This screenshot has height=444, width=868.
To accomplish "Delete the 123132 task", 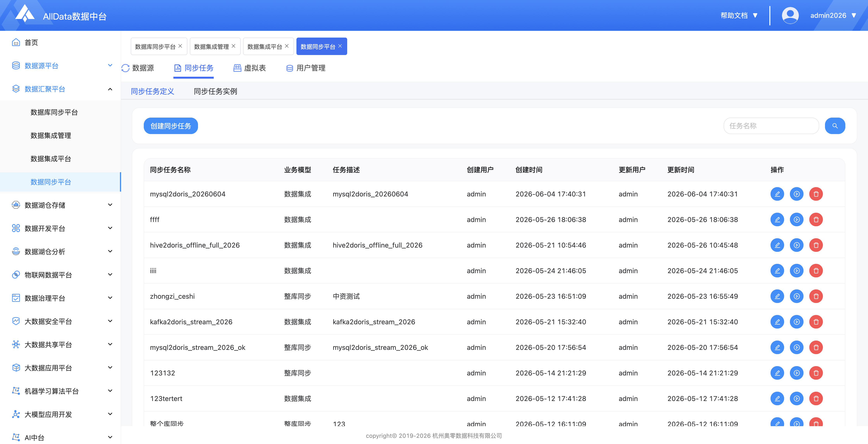I will tap(816, 373).
